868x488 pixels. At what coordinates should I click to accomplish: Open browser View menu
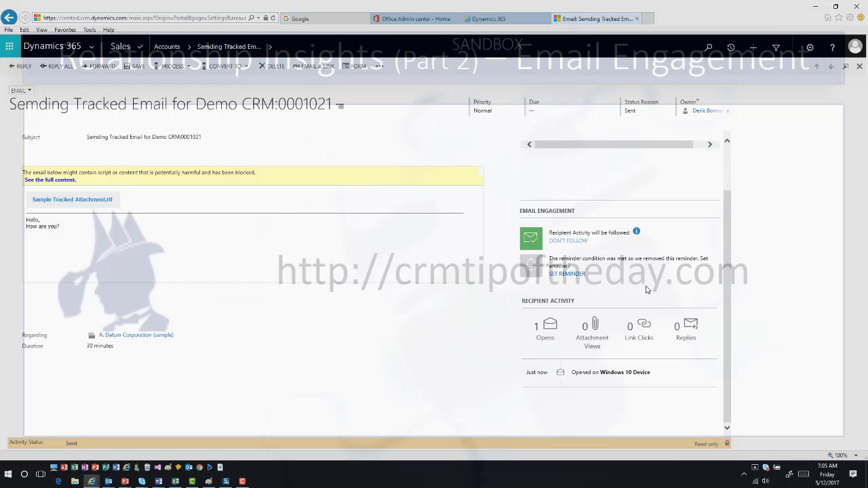pos(41,30)
